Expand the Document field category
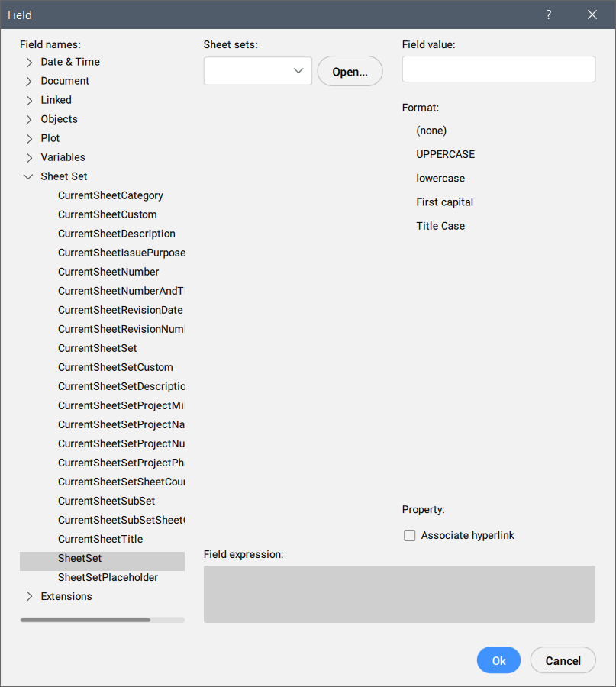The image size is (616, 687). (29, 82)
